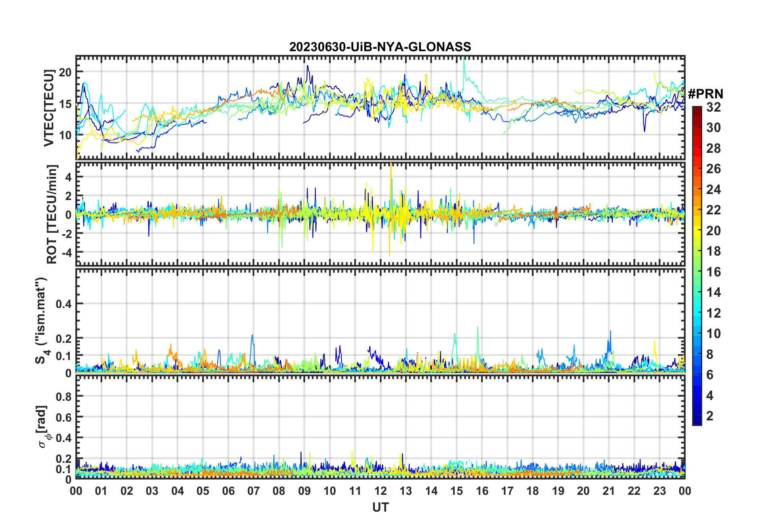Click the "8" label on the PRN colorbar

(x=710, y=354)
